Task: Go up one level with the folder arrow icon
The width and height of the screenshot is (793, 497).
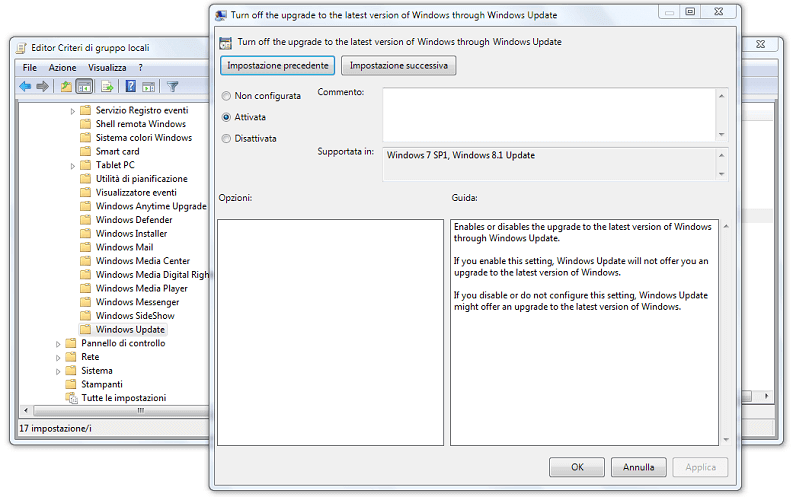Action: (66, 86)
